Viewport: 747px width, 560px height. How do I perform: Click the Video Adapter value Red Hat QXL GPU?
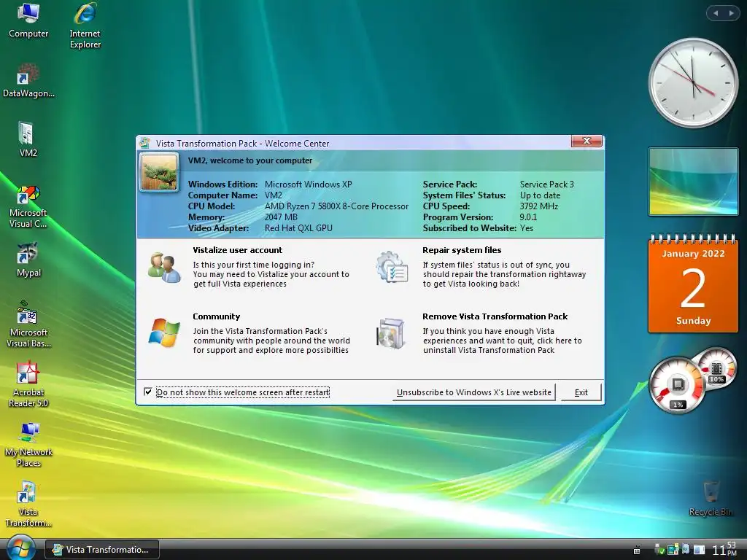point(298,228)
